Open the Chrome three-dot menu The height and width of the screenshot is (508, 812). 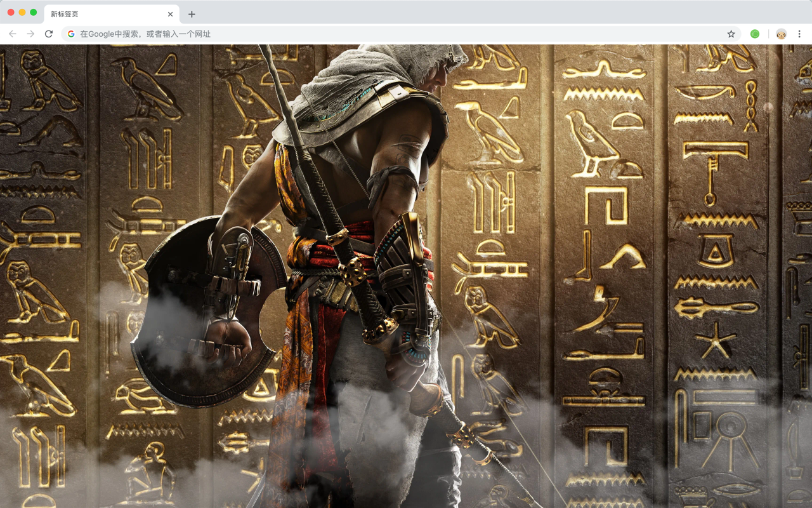pyautogui.click(x=799, y=34)
